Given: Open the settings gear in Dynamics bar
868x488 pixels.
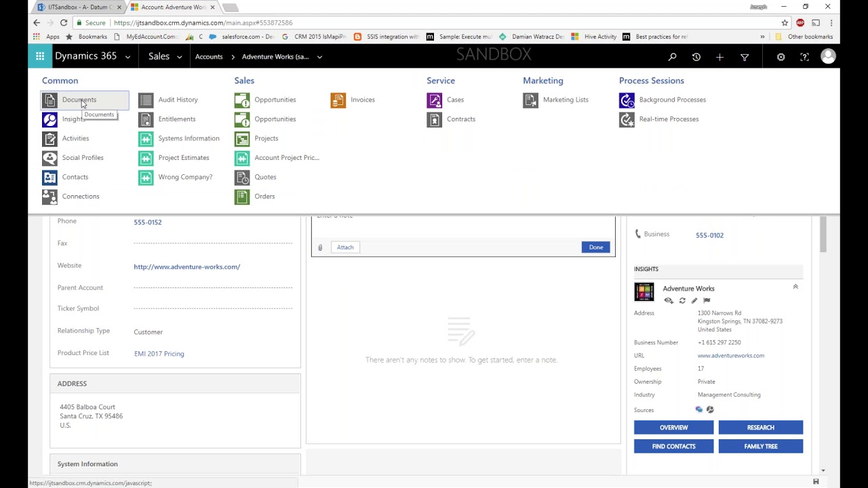Looking at the screenshot, I should pyautogui.click(x=781, y=58).
